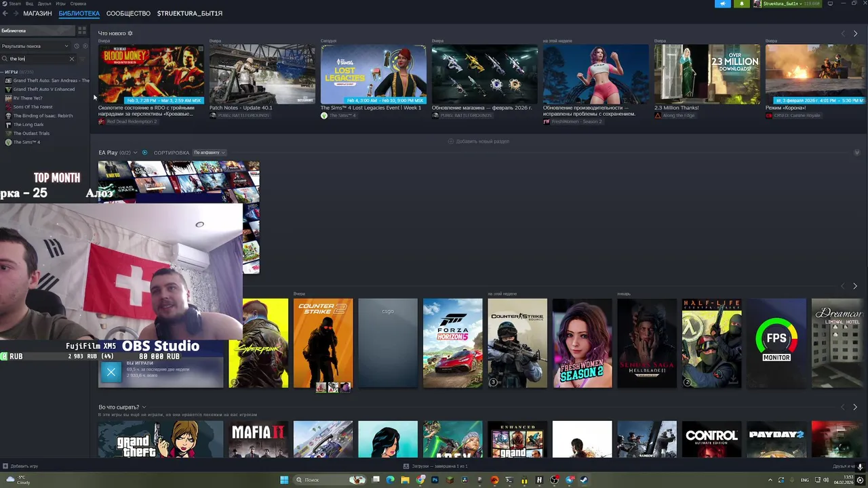Viewport: 868px width, 488px height.
Task: Switch library to grid collections view icon
Action: (x=82, y=30)
